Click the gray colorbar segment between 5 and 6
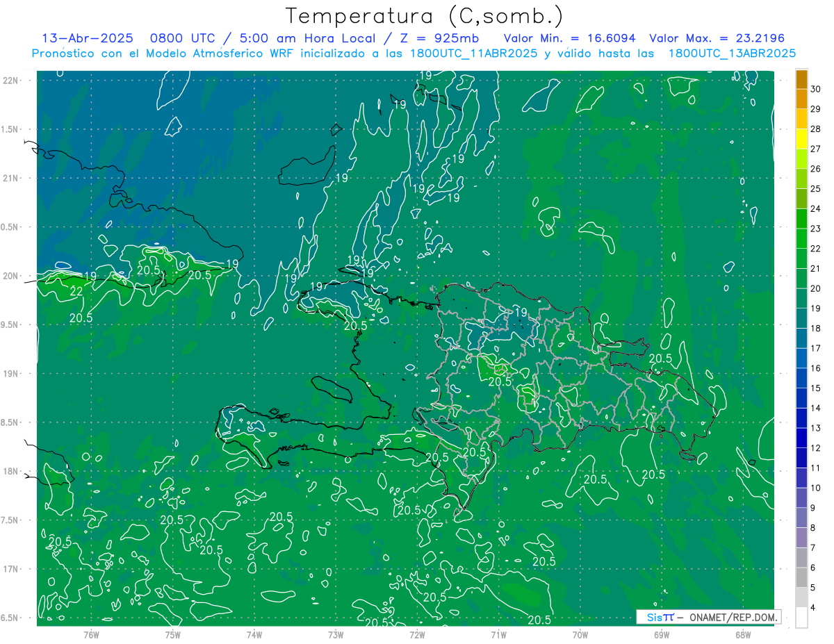834x644 pixels. click(801, 577)
